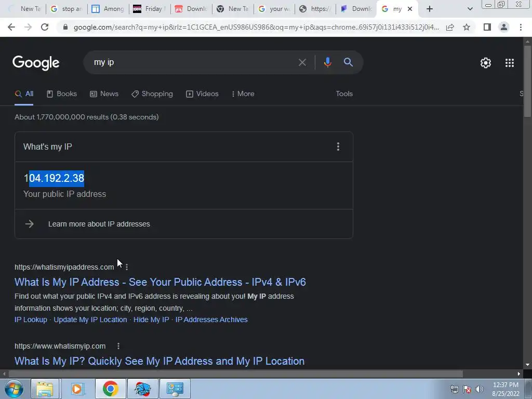Go back using the browser back arrow
The image size is (532, 399).
(x=11, y=27)
